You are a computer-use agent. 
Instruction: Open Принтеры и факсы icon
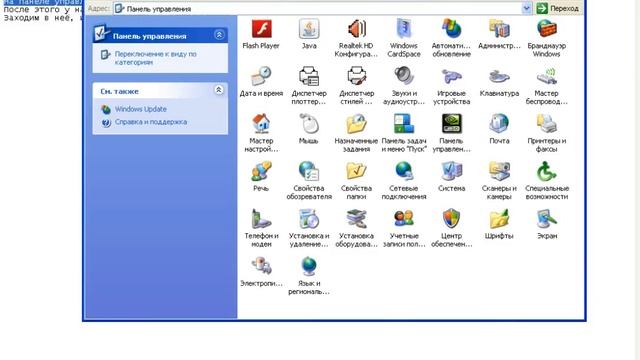547,124
